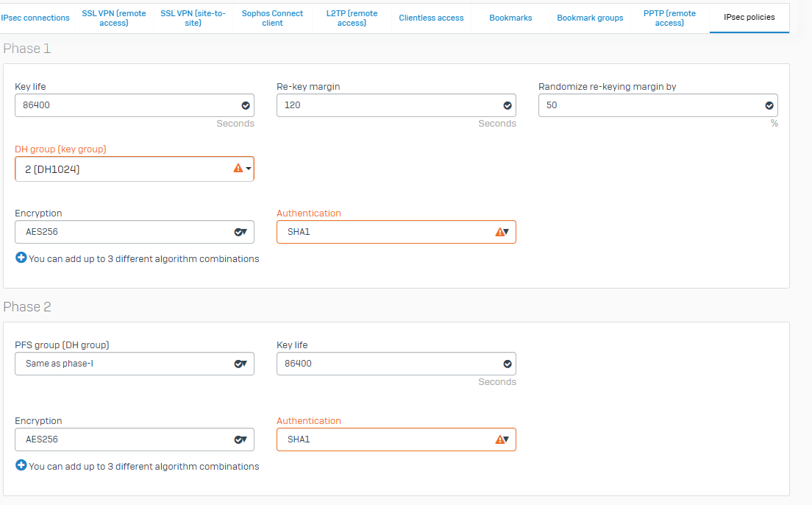Screen dimensions: 812x505
Task: Click warning icon in Phase 2 Authentication
Action: (x=499, y=439)
